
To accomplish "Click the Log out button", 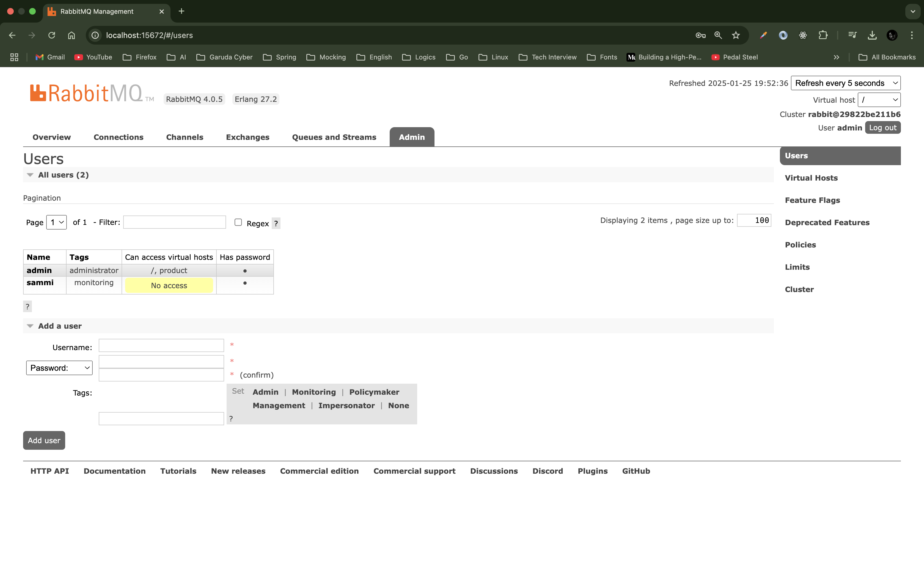I will coord(883,128).
